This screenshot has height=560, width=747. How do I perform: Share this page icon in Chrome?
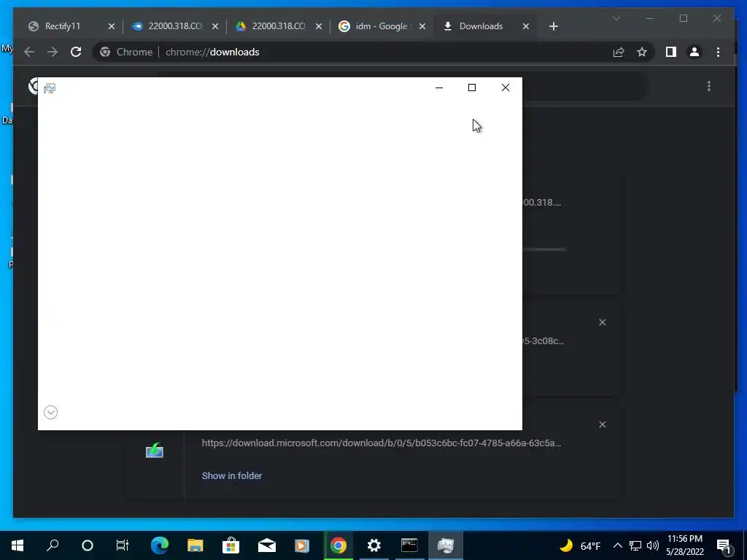(x=619, y=52)
